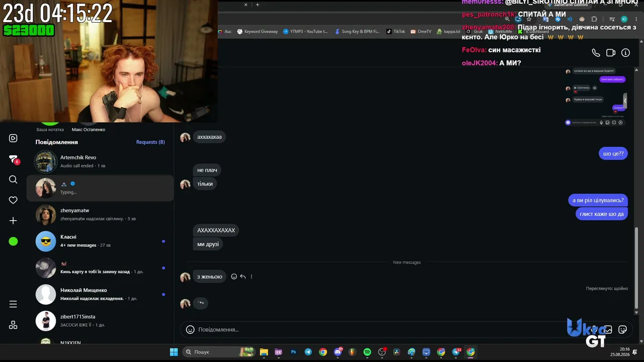
Task: Open Instagram direct messages with 6 badge
Action: (x=14, y=159)
